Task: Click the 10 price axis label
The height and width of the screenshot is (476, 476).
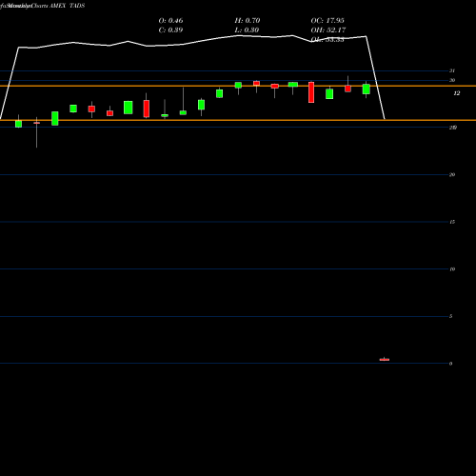Action: (452, 269)
